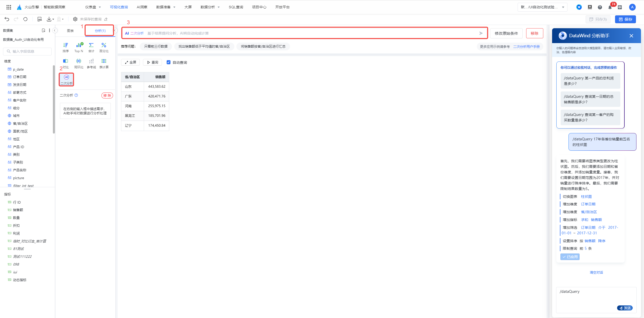Select the 合计 total analysis tool
Image resolution: width=644 pixels, height=318 pixels.
click(x=91, y=47)
